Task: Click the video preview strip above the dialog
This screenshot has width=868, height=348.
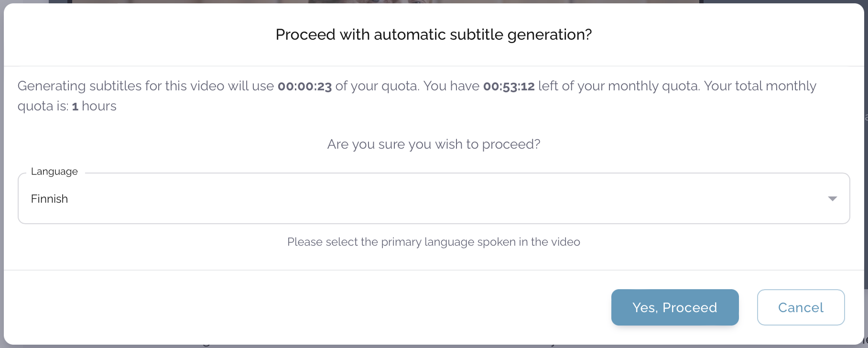Action: point(382,1)
